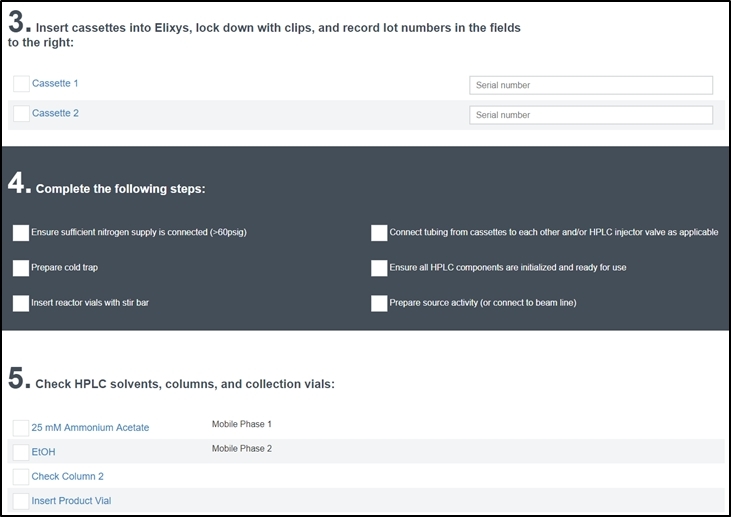
Task: Tick Ensure all HPLC components initialized checkbox
Action: 379,268
